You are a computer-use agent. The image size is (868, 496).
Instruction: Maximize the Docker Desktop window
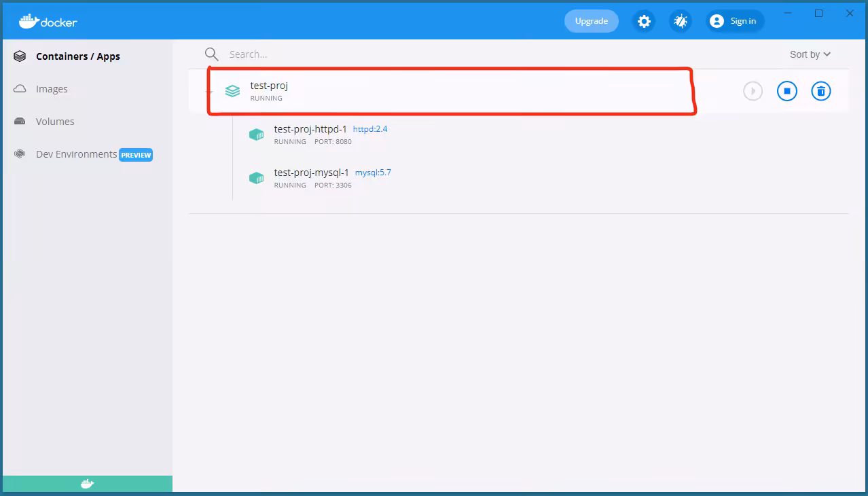(x=818, y=13)
